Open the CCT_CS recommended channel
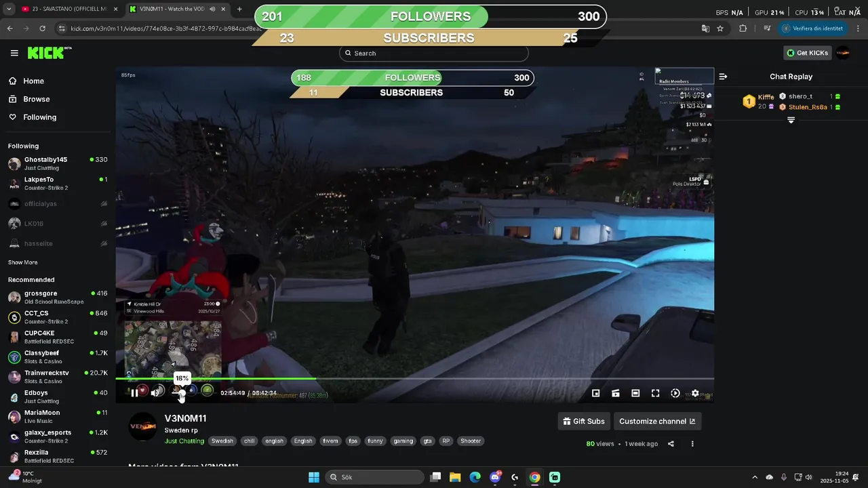Screen dimensions: 868x488 pyautogui.click(x=58, y=317)
